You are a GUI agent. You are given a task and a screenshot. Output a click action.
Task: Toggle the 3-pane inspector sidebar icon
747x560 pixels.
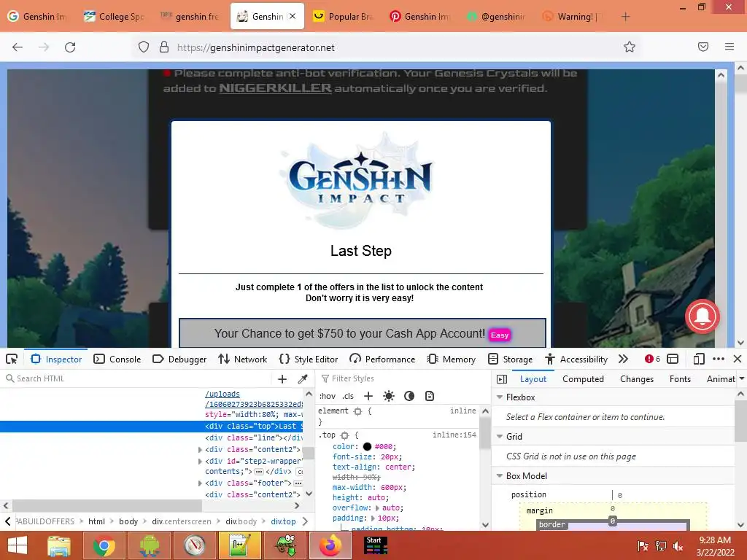[502, 379]
